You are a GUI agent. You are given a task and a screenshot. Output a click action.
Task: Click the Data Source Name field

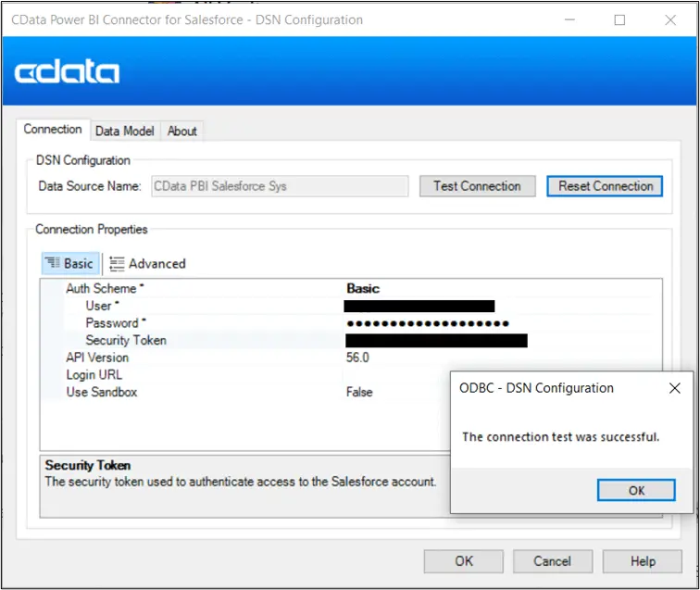point(278,186)
